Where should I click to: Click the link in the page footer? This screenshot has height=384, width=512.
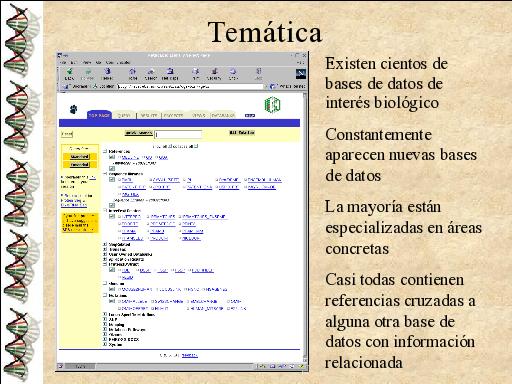click(x=190, y=355)
